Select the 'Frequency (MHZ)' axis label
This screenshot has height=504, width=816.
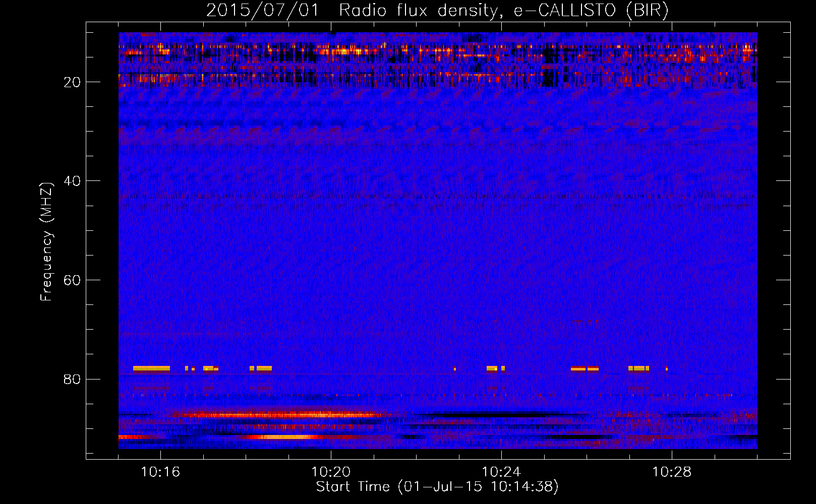46,242
